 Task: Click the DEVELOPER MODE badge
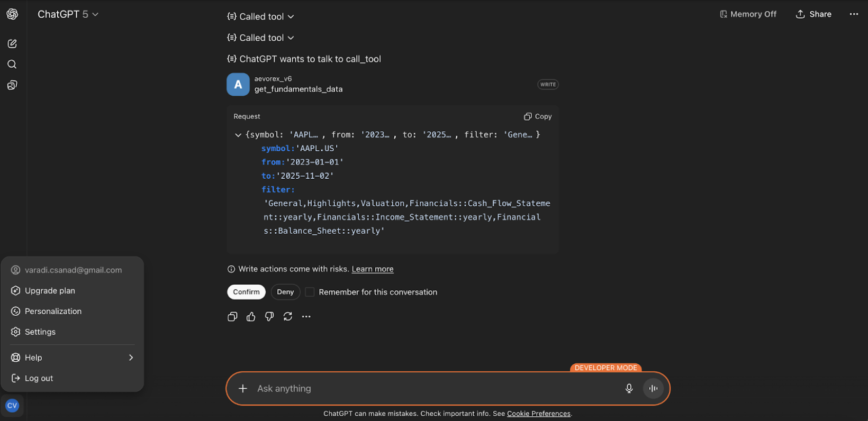click(x=605, y=368)
